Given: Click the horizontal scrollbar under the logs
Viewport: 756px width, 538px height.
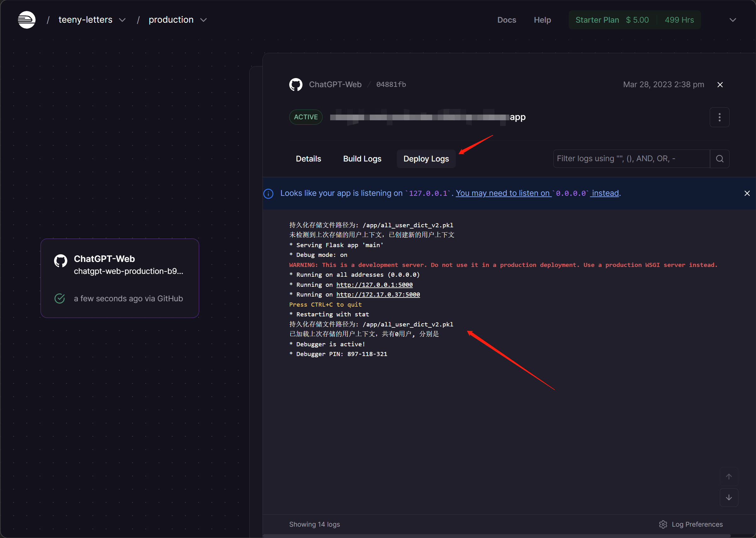Looking at the screenshot, I should [497, 536].
